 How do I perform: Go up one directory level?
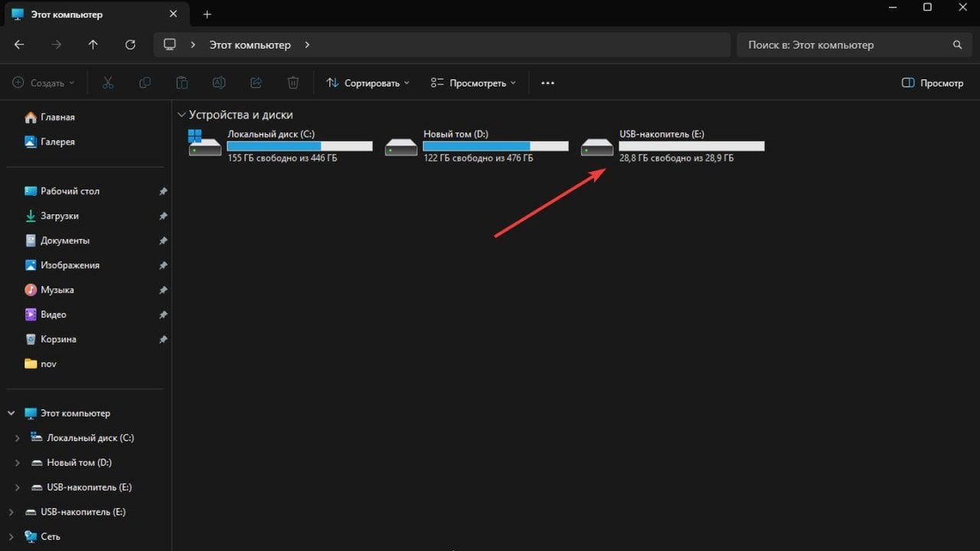coord(93,45)
